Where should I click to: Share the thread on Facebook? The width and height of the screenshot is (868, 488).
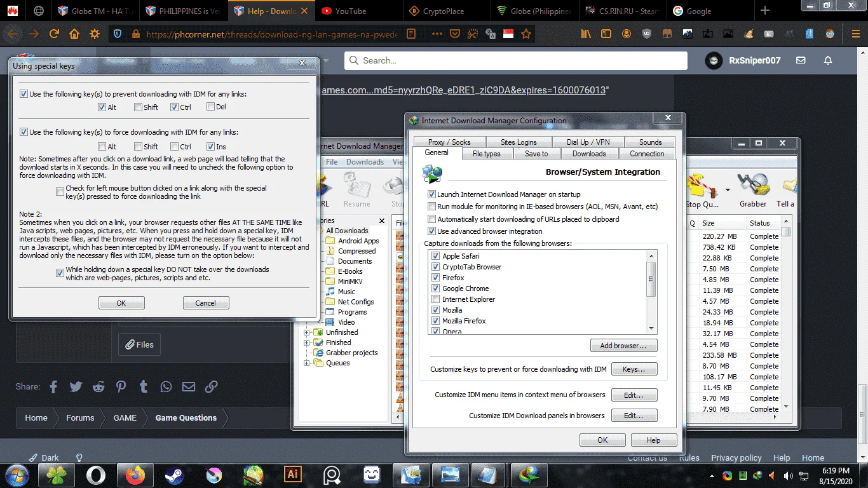53,386
